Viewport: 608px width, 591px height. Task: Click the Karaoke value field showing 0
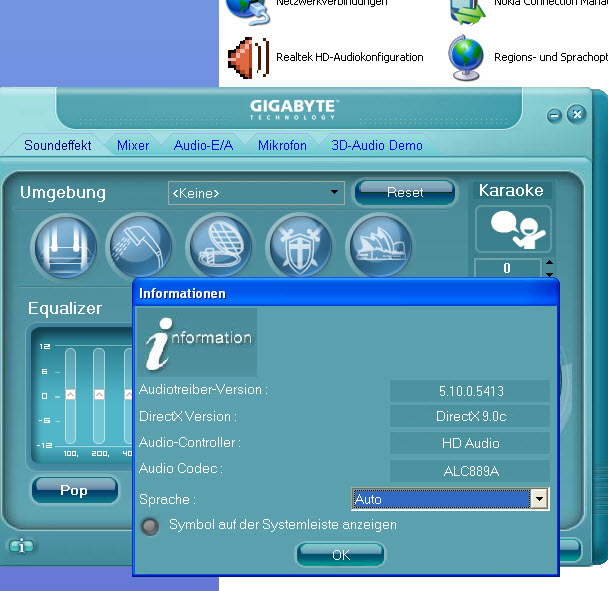(507, 268)
